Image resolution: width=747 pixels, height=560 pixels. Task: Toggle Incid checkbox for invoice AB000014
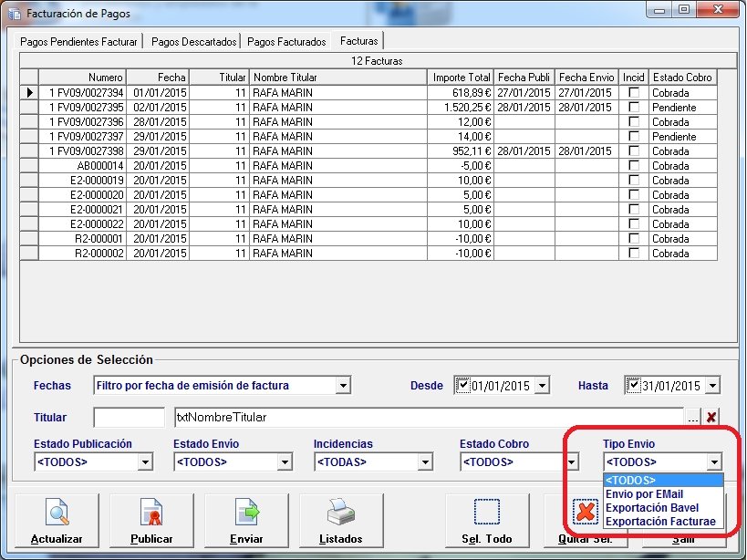pos(634,165)
